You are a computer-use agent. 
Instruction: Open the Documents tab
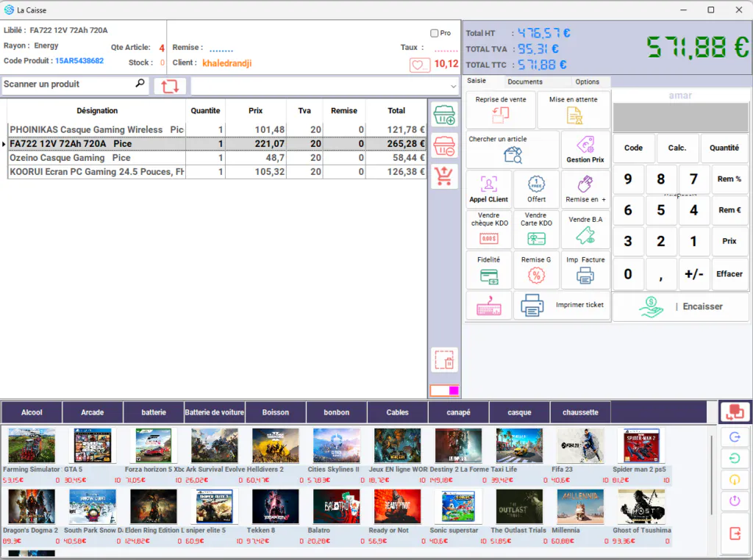coord(525,82)
